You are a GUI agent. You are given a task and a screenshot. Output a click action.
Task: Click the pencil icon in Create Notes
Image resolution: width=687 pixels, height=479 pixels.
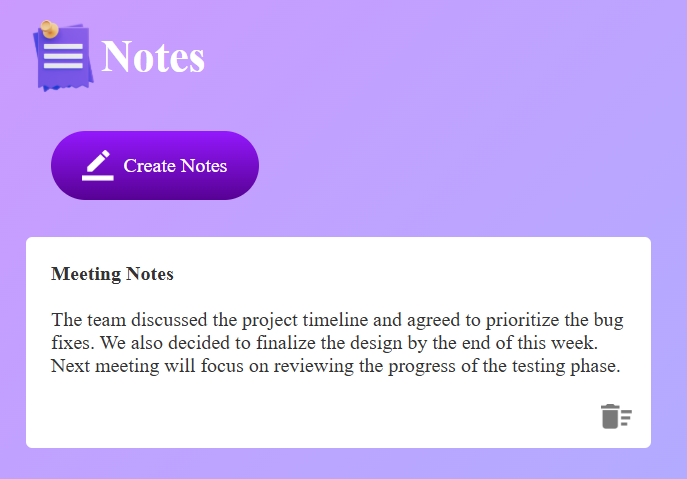[97, 165]
